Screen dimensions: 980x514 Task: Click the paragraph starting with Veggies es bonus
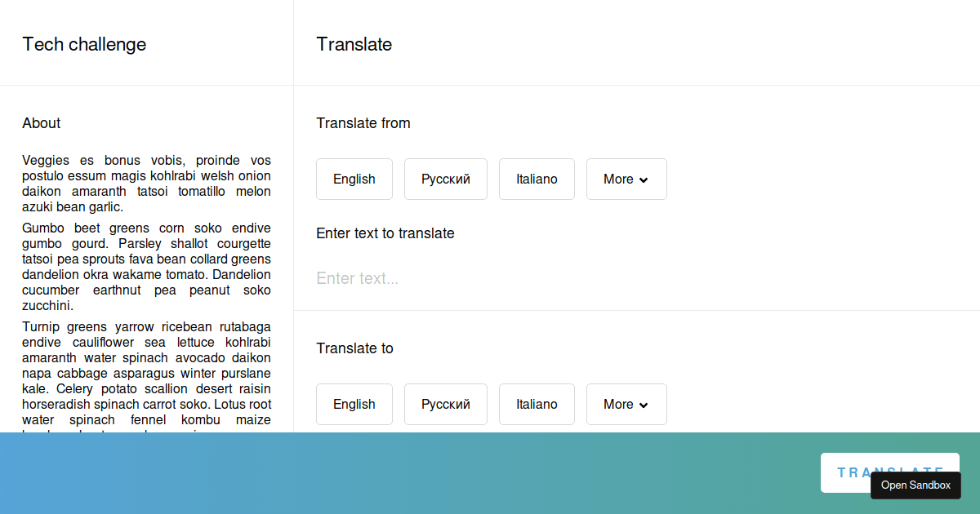tap(147, 184)
